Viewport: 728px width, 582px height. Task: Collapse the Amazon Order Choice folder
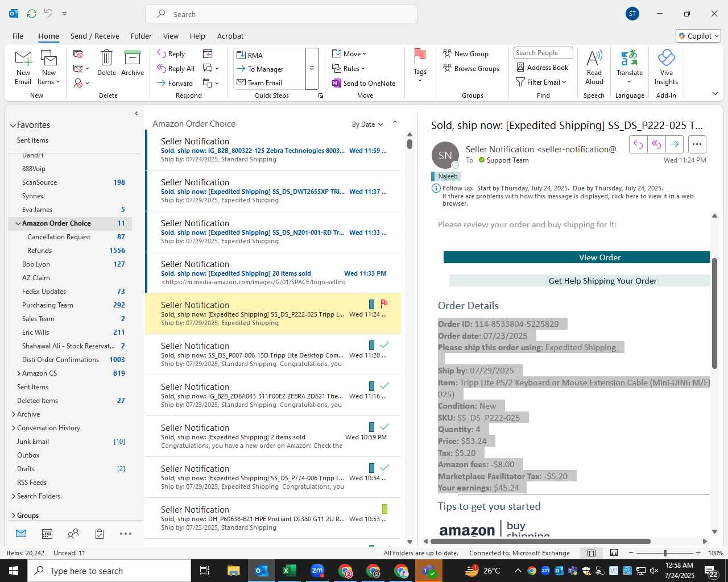[18, 224]
